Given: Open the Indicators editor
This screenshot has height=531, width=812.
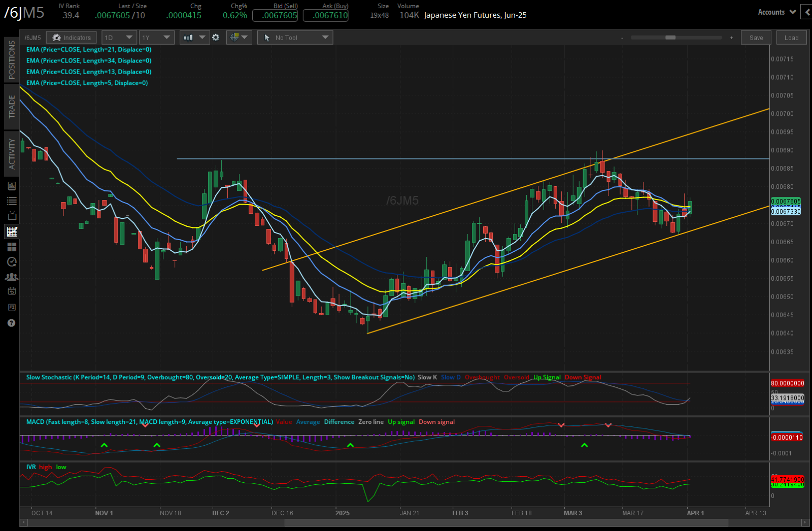Looking at the screenshot, I should [71, 37].
